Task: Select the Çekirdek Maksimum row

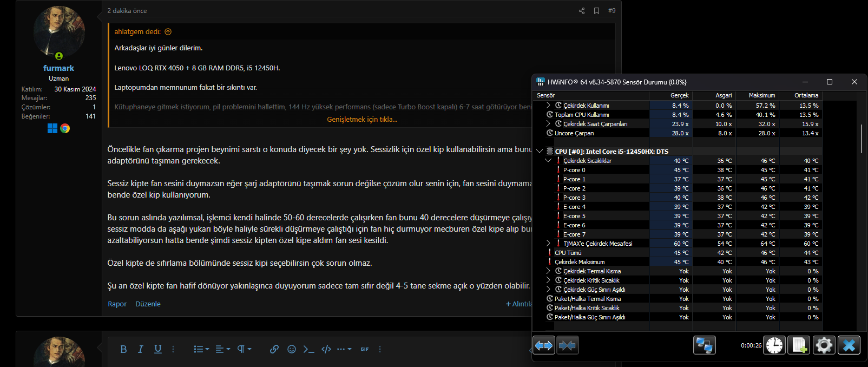Action: (678, 262)
